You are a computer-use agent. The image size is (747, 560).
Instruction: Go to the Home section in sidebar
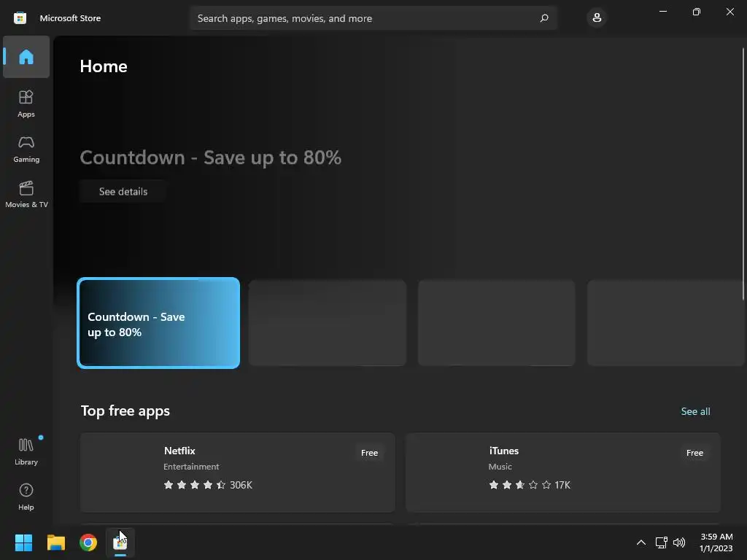point(26,57)
